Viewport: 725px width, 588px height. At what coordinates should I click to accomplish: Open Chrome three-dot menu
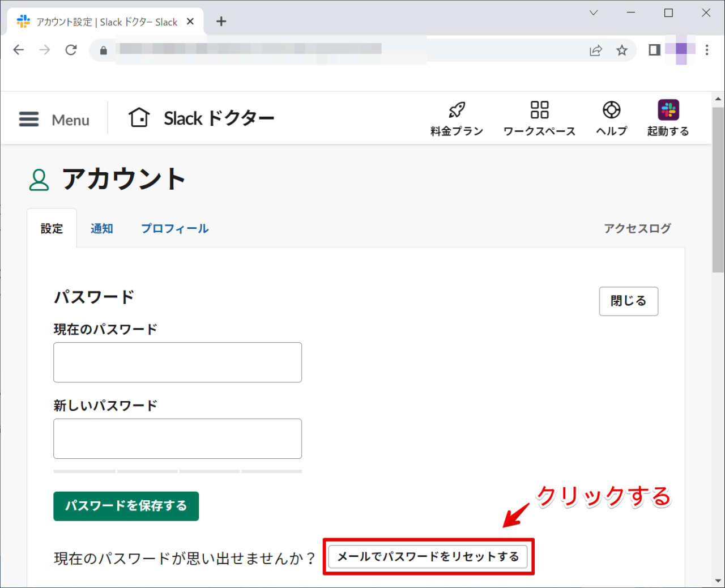707,50
